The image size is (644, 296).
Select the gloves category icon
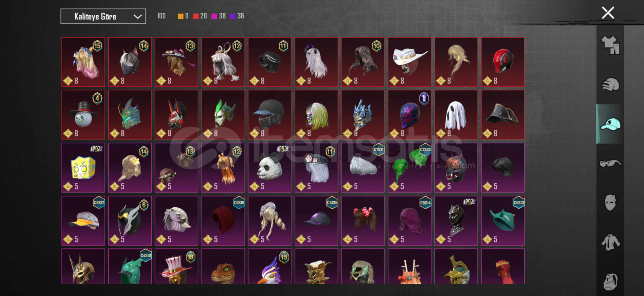pyautogui.click(x=610, y=84)
